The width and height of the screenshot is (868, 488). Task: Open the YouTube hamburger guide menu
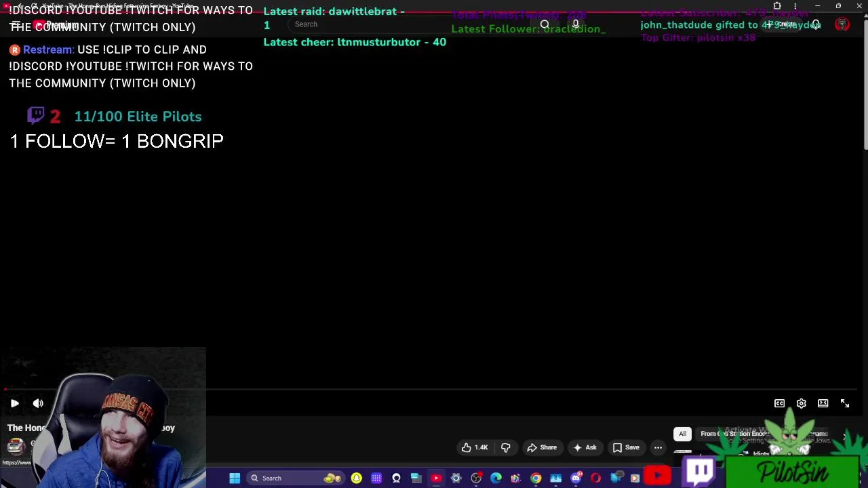click(x=15, y=25)
